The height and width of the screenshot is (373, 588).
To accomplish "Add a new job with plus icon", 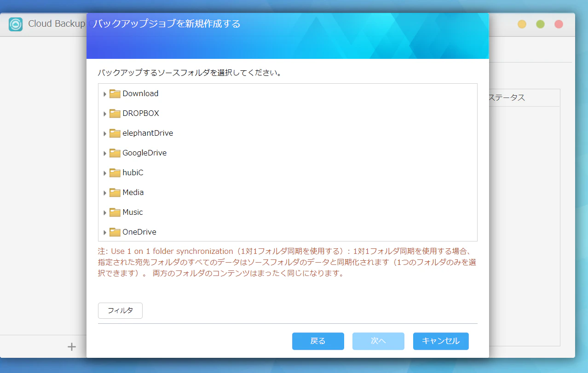I will [x=72, y=347].
